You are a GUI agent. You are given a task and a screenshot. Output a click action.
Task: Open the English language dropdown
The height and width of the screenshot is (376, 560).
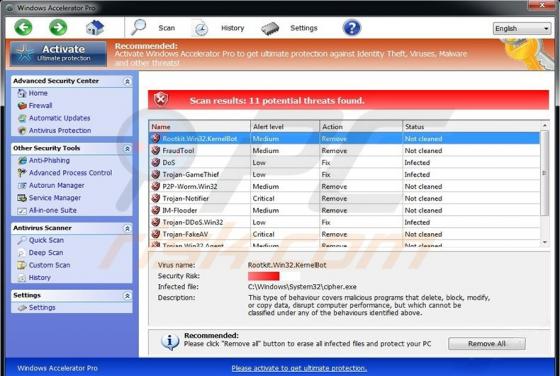coord(522,29)
